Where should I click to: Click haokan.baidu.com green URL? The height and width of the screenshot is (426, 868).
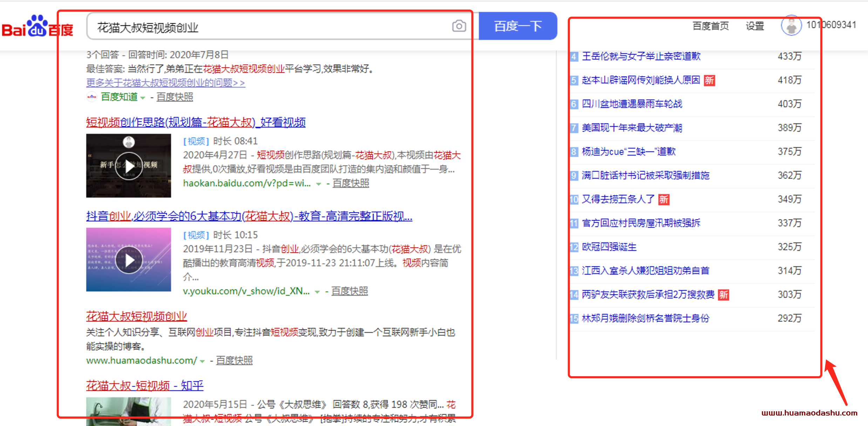click(x=247, y=183)
